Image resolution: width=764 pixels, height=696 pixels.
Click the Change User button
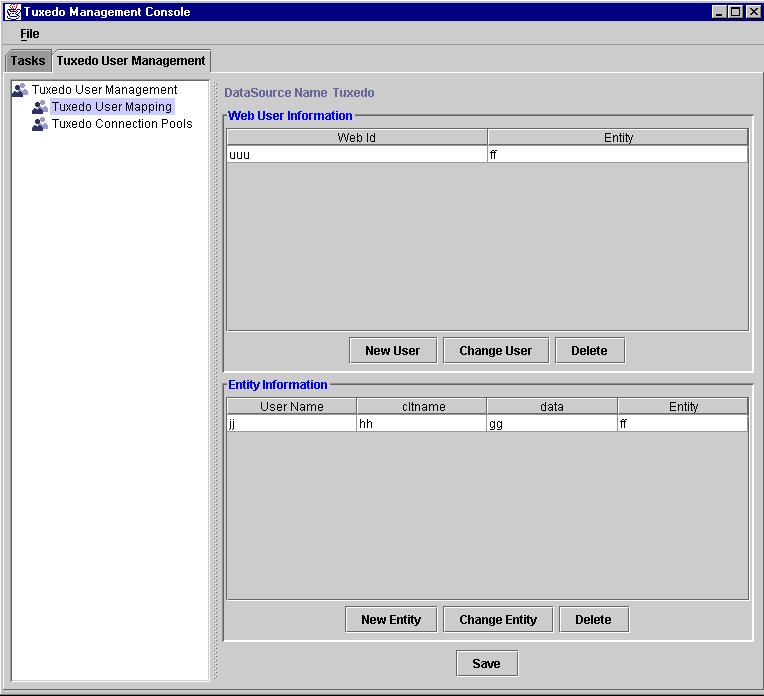[x=496, y=350]
